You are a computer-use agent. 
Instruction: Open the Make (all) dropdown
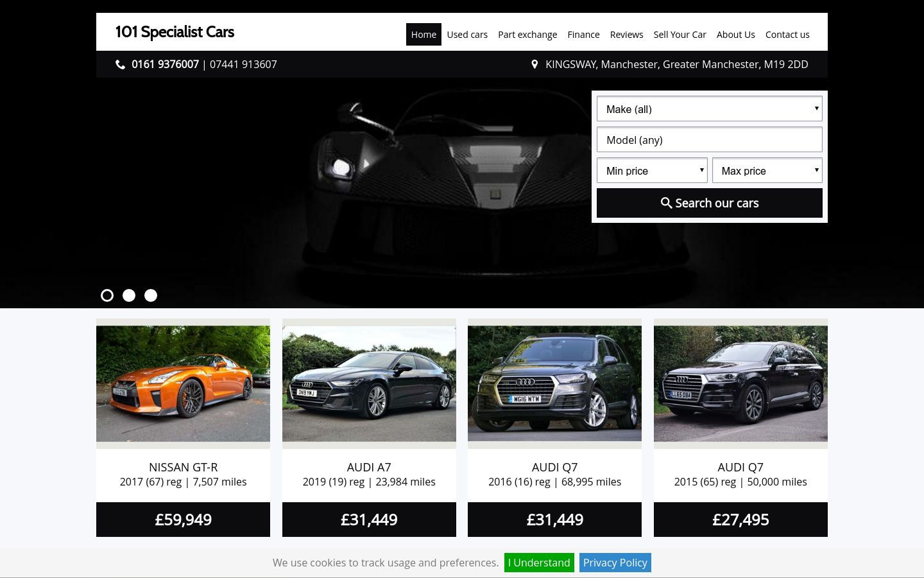click(x=710, y=109)
